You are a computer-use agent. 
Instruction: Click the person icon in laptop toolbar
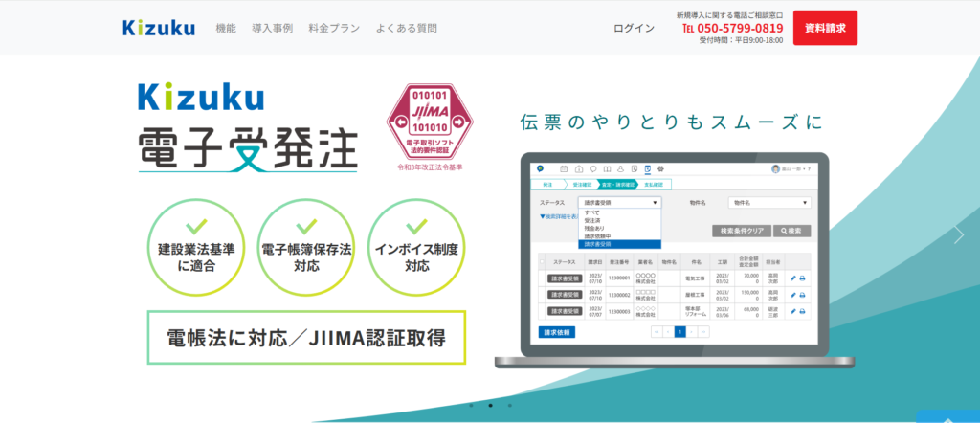point(620,168)
